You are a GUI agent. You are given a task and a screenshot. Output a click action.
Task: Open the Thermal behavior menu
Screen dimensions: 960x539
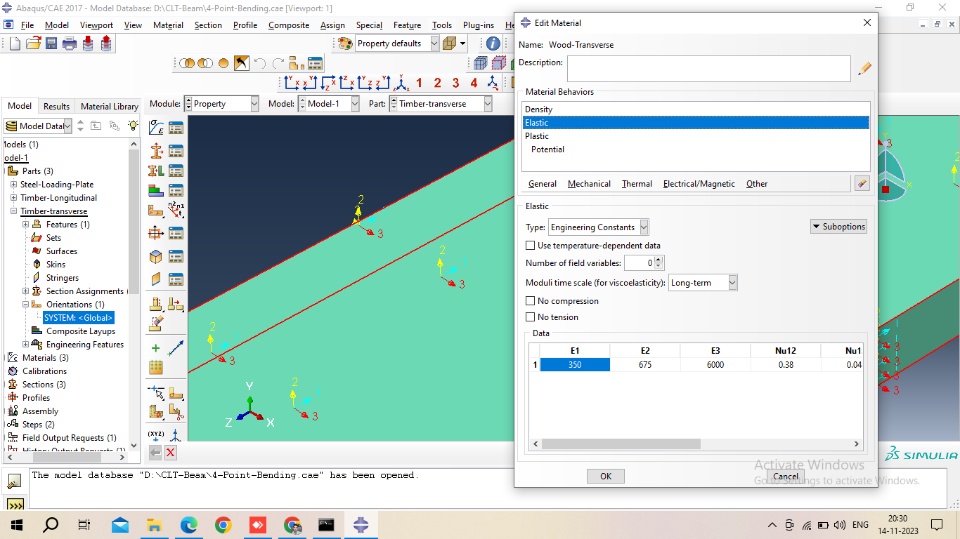[637, 184]
